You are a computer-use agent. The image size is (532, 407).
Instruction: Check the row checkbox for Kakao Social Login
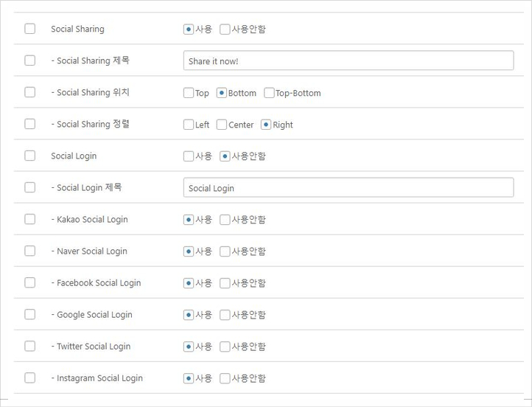29,219
